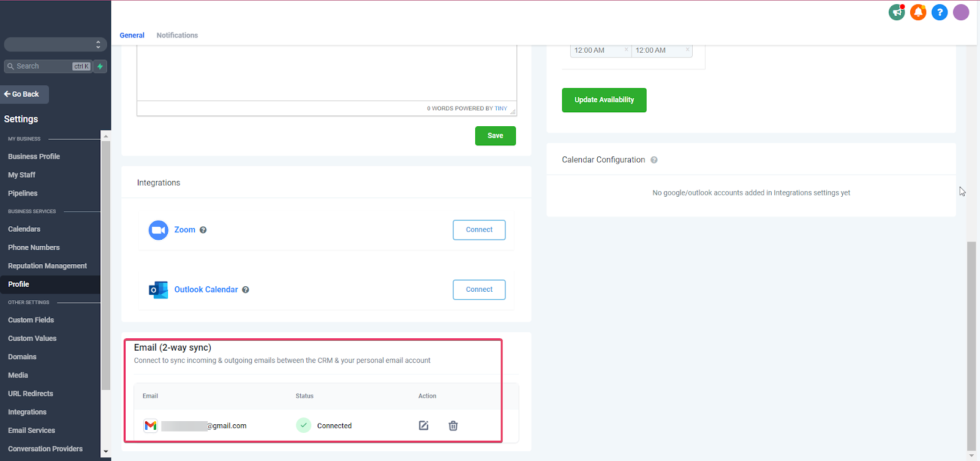Click the Connected status text

(x=334, y=426)
